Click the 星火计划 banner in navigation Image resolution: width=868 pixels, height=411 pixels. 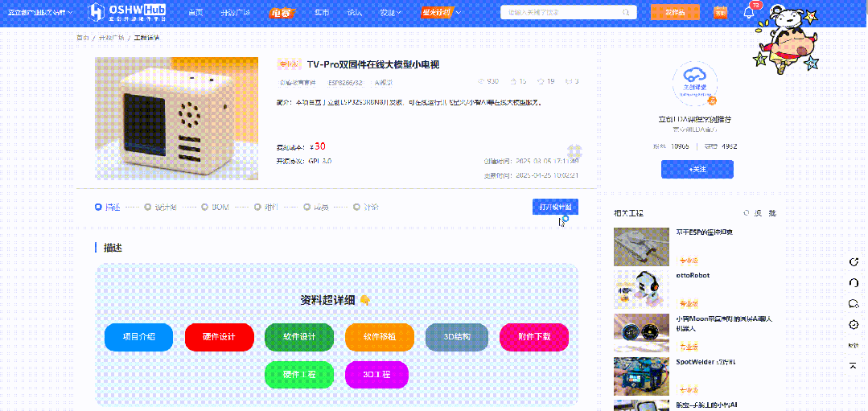(x=436, y=11)
